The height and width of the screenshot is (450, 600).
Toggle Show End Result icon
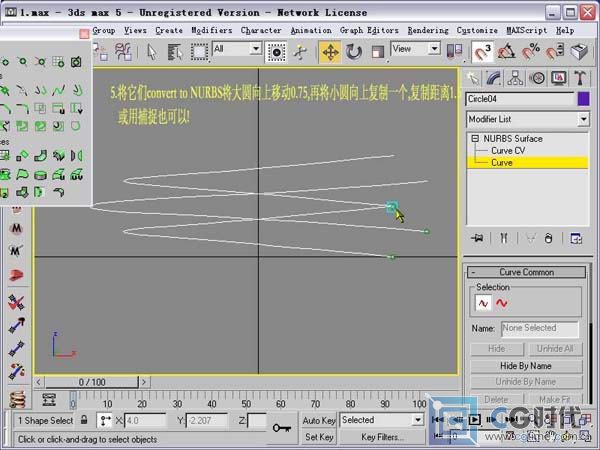(x=504, y=238)
